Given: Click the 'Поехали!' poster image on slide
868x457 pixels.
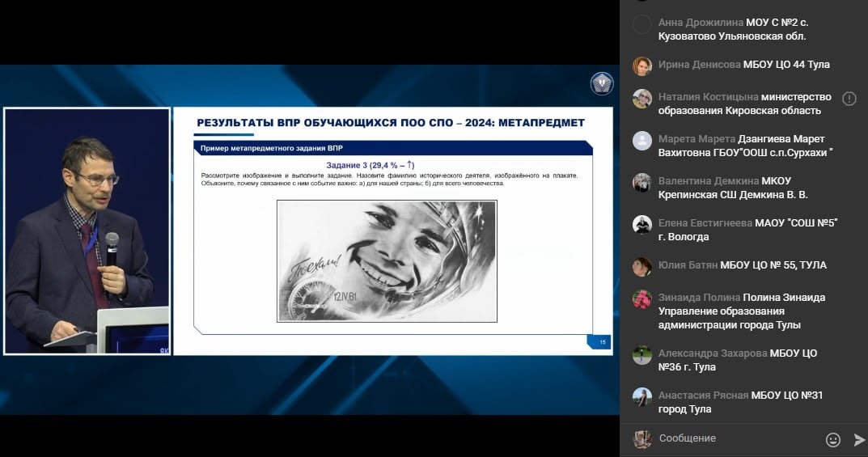Looking at the screenshot, I should [x=386, y=261].
